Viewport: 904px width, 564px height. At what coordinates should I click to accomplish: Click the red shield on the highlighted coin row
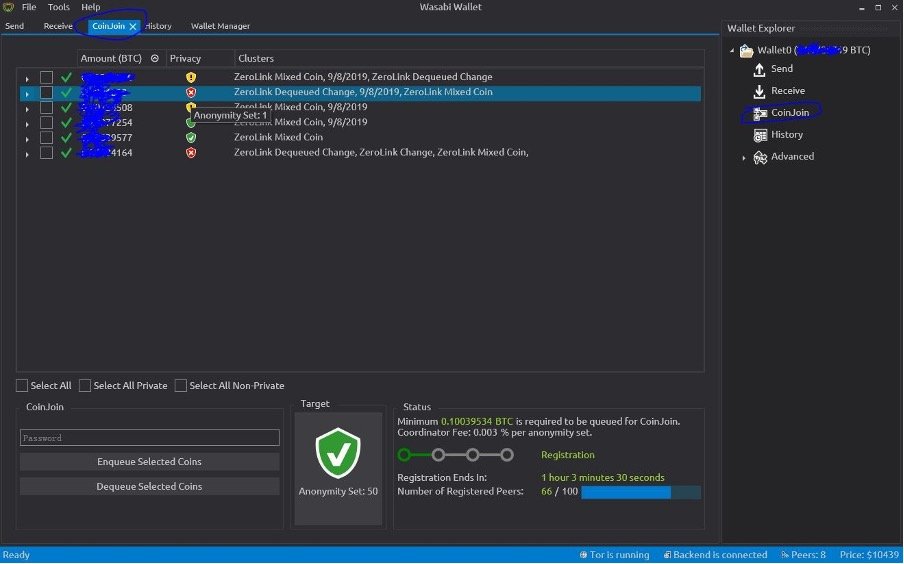pyautogui.click(x=191, y=92)
